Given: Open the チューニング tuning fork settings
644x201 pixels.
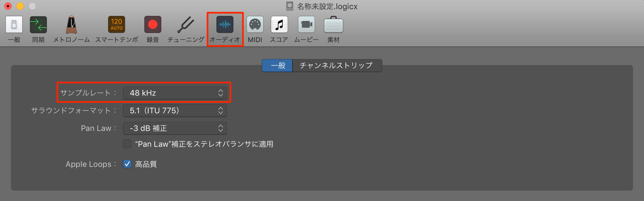Looking at the screenshot, I should click(x=186, y=25).
